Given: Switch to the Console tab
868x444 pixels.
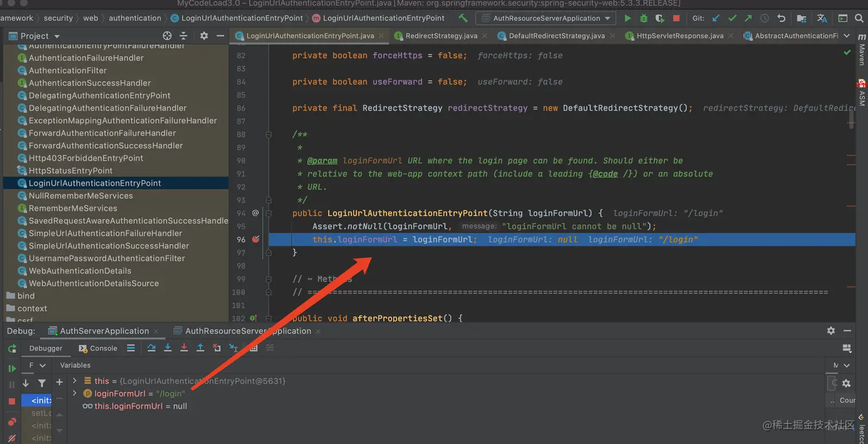Looking at the screenshot, I should (x=98, y=348).
